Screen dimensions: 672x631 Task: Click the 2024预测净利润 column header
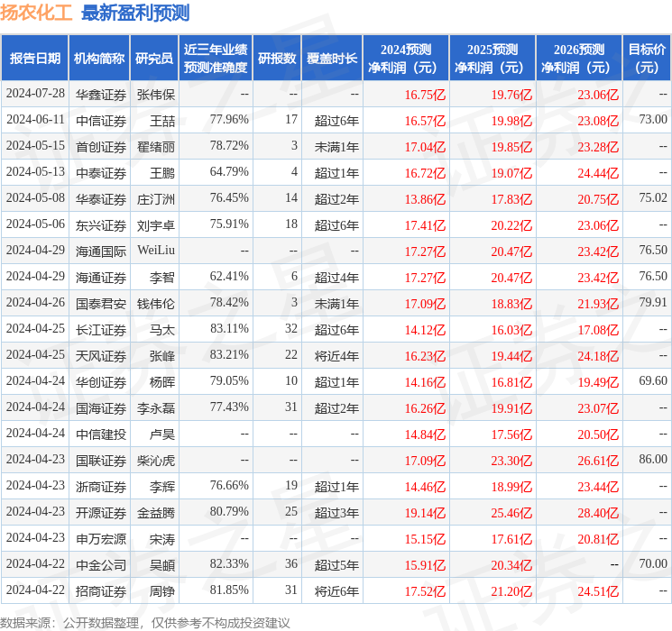coord(405,58)
